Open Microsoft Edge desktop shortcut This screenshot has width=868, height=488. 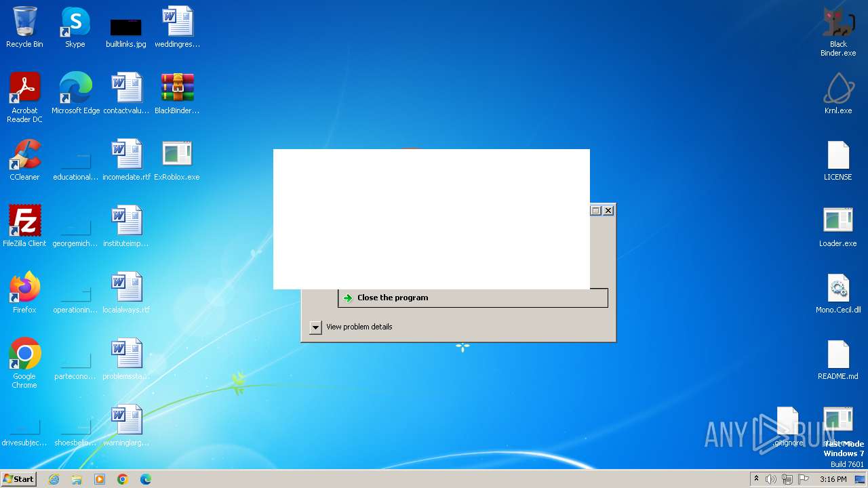pyautogui.click(x=75, y=94)
